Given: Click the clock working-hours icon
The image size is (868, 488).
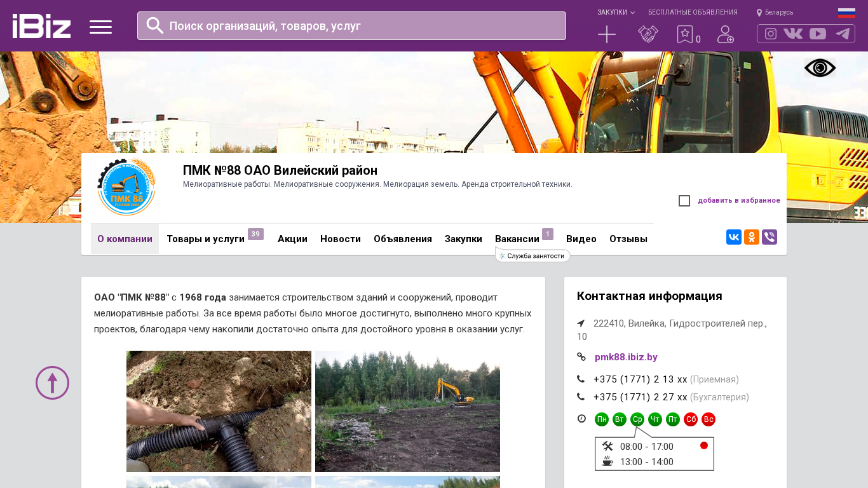Looking at the screenshot, I should [581, 419].
